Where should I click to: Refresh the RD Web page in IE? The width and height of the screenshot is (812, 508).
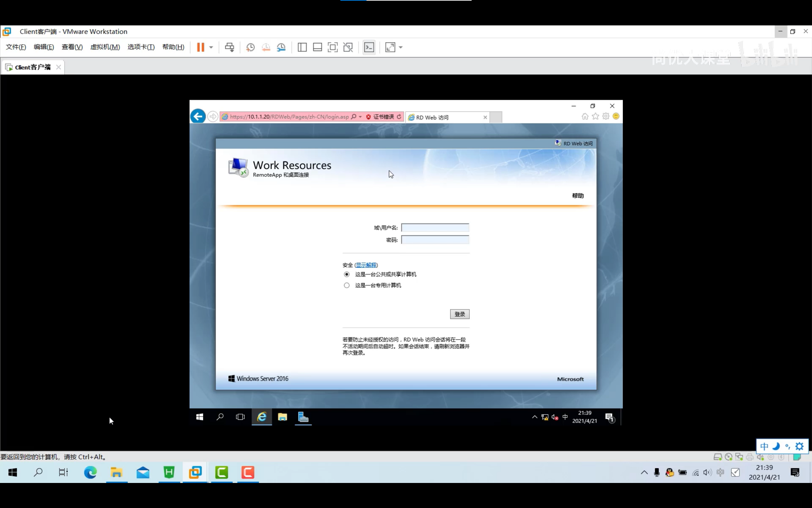[x=399, y=116]
